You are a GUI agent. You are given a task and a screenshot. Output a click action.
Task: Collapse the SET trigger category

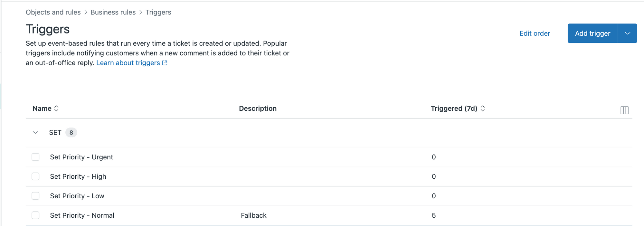tap(35, 133)
